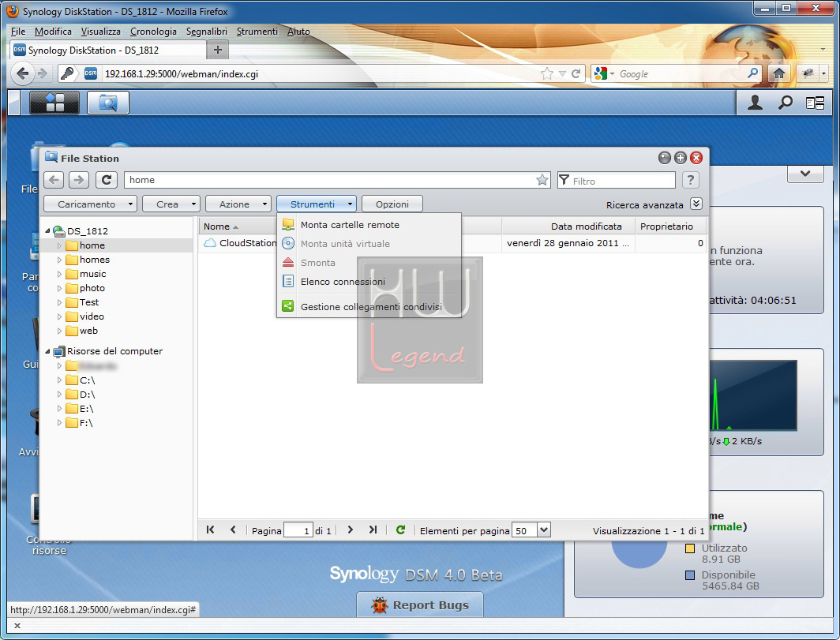Click the Firefox search magnifier

tap(752, 73)
